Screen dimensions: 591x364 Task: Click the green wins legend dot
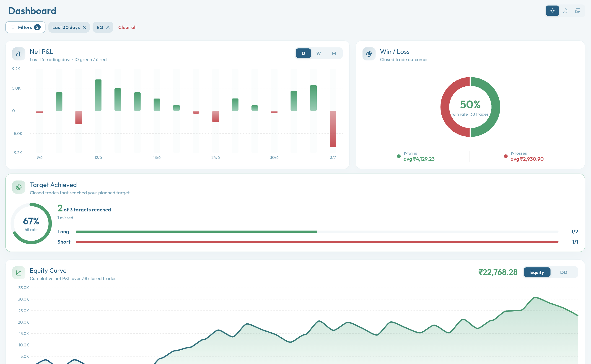click(x=399, y=156)
